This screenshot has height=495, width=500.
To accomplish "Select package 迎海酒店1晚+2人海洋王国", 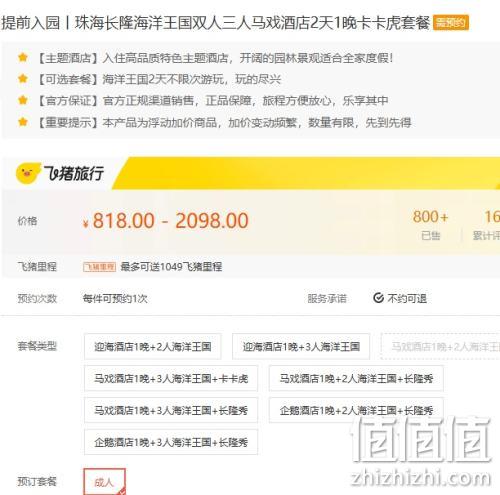I will [x=153, y=346].
